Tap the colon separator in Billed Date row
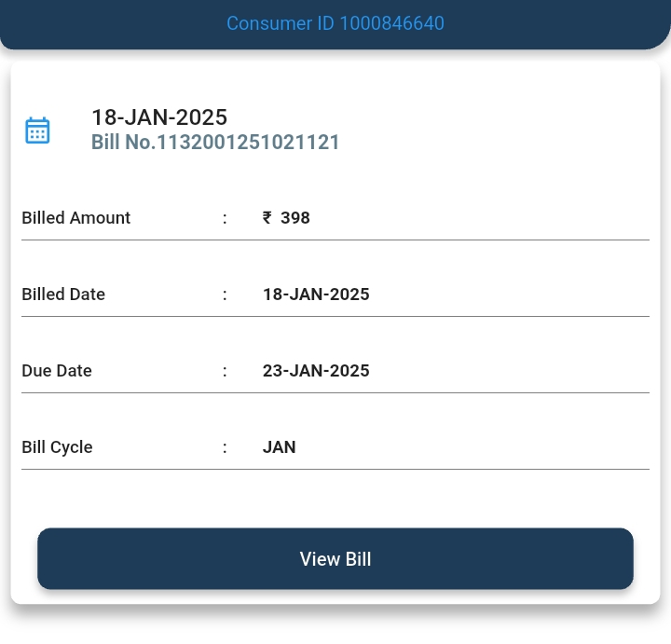The width and height of the screenshot is (671, 644). pos(225,295)
